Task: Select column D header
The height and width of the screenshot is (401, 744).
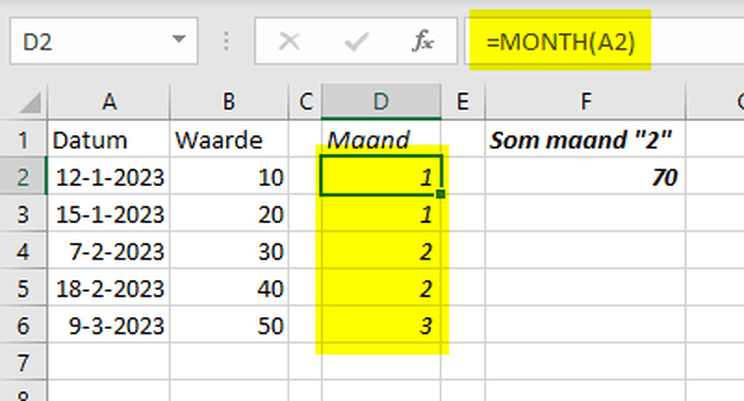Action: (381, 101)
